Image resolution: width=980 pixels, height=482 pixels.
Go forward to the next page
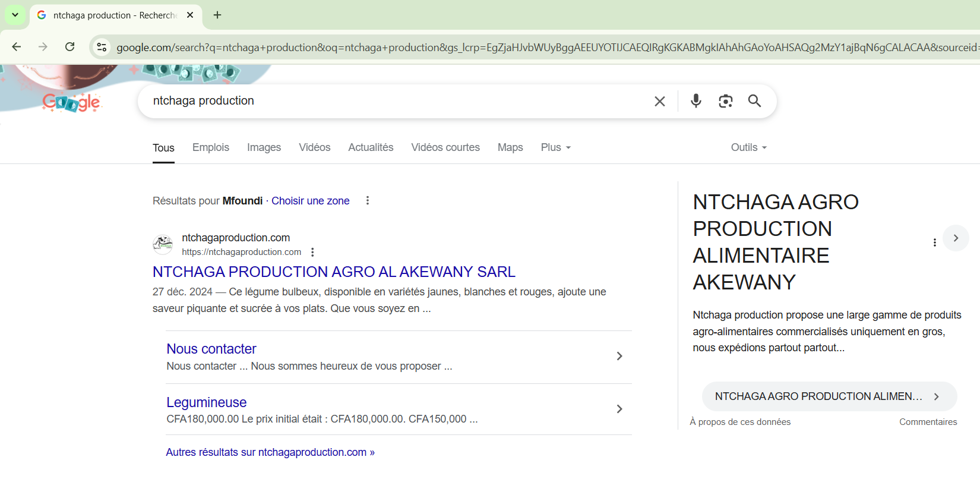click(43, 46)
